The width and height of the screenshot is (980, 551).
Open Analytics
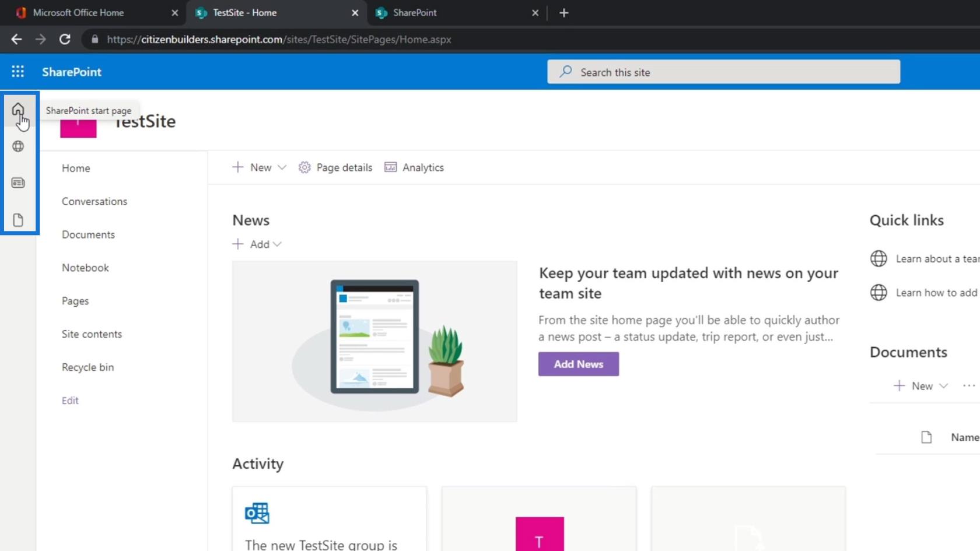point(414,167)
